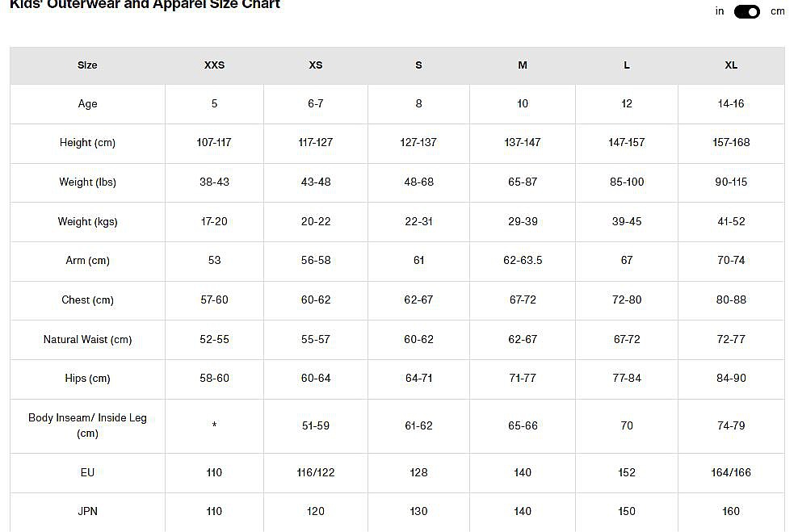The width and height of the screenshot is (798, 532).
Task: Click the S size column header
Action: [418, 65]
